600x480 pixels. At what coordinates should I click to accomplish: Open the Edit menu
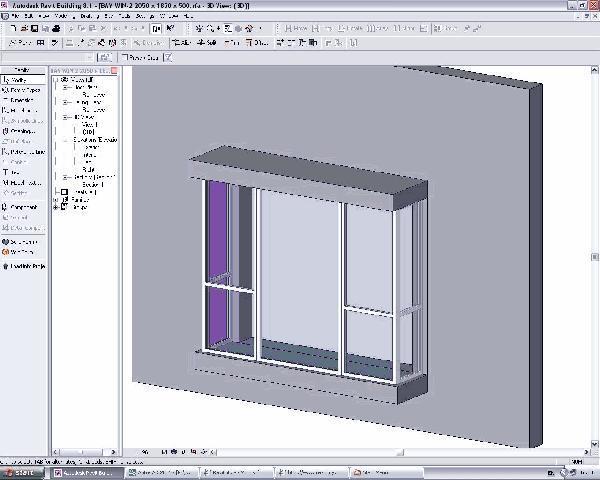28,16
